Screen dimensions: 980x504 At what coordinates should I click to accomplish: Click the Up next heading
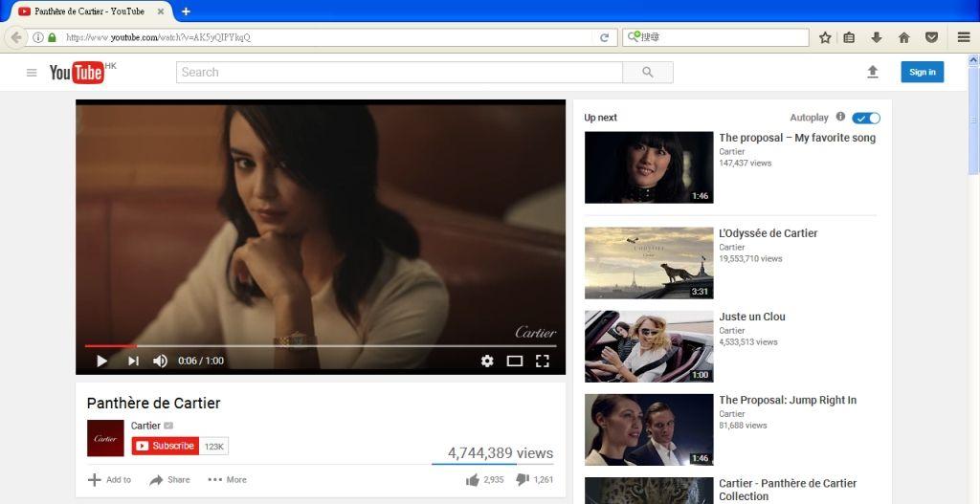601,118
